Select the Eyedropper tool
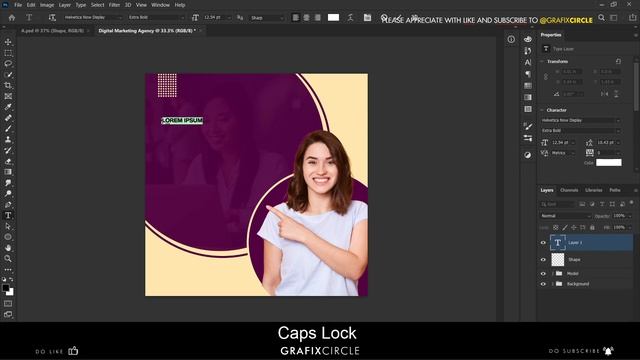This screenshot has width=640, height=360. [8, 107]
